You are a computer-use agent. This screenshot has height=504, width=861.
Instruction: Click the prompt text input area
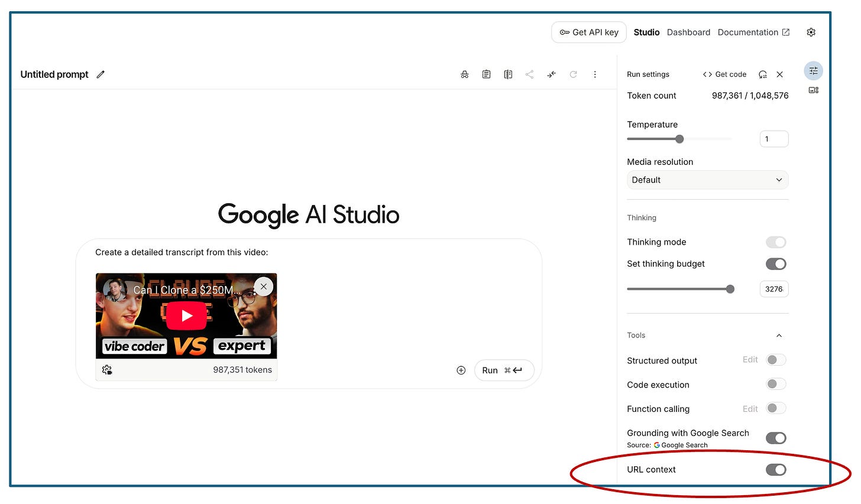click(309, 252)
